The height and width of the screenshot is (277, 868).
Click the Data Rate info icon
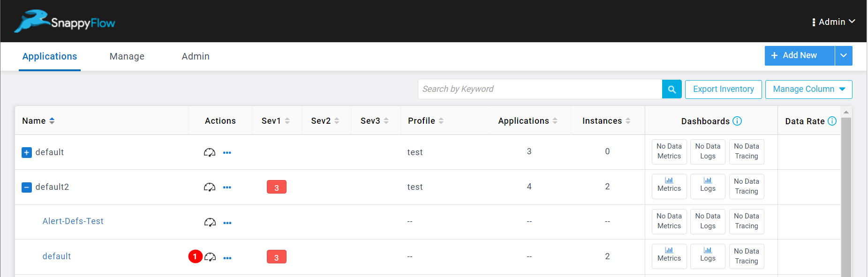coord(832,121)
